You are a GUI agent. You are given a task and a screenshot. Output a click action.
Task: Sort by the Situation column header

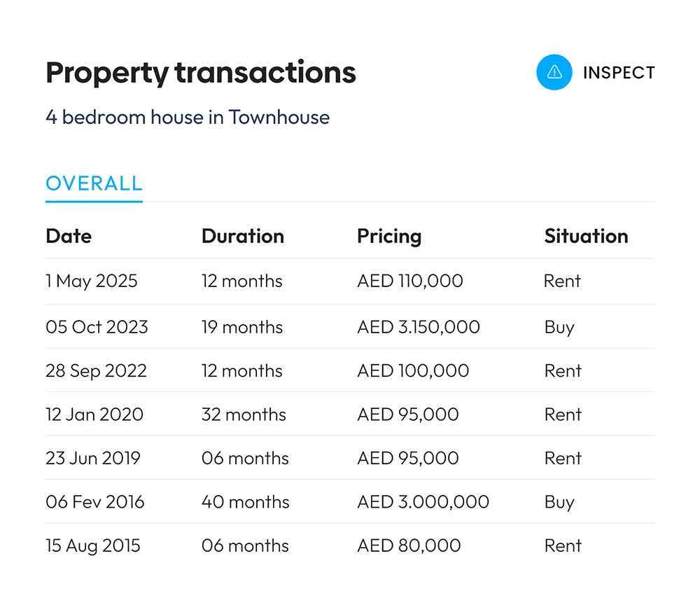(x=586, y=236)
